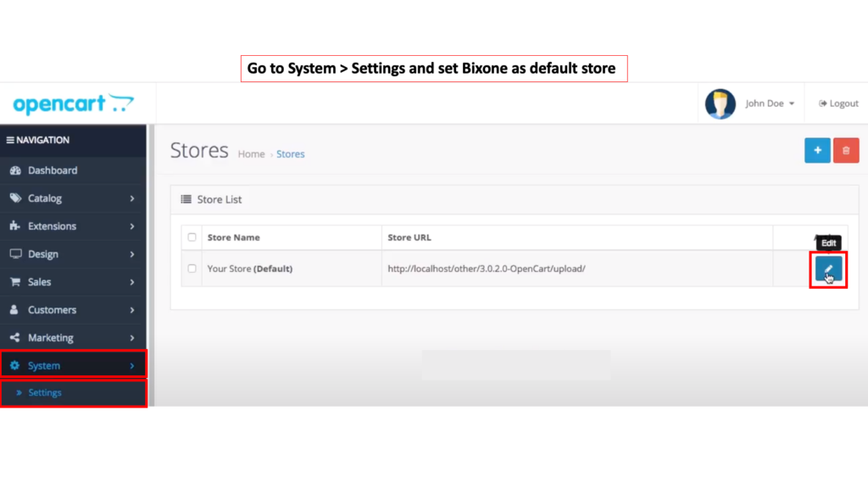
Task: Expand the Sales menu chevron
Action: coord(132,281)
